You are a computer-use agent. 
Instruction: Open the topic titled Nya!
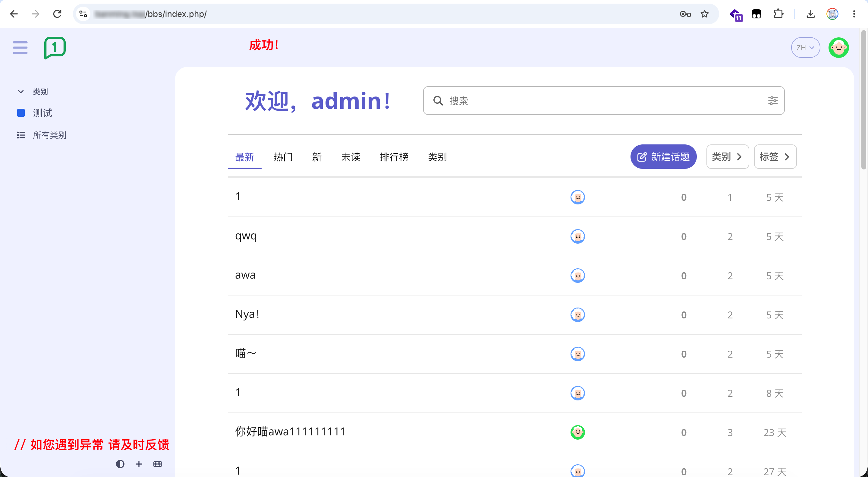pyautogui.click(x=247, y=314)
